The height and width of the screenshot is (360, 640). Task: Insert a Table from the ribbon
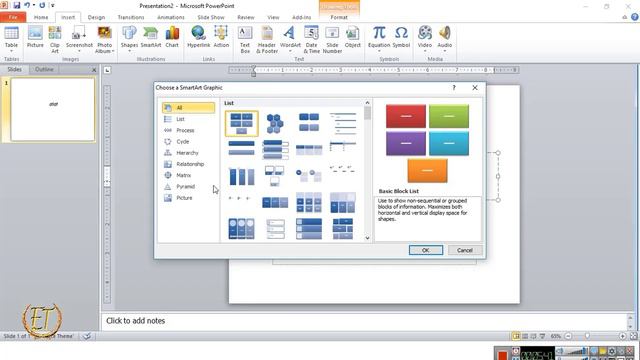tap(11, 39)
